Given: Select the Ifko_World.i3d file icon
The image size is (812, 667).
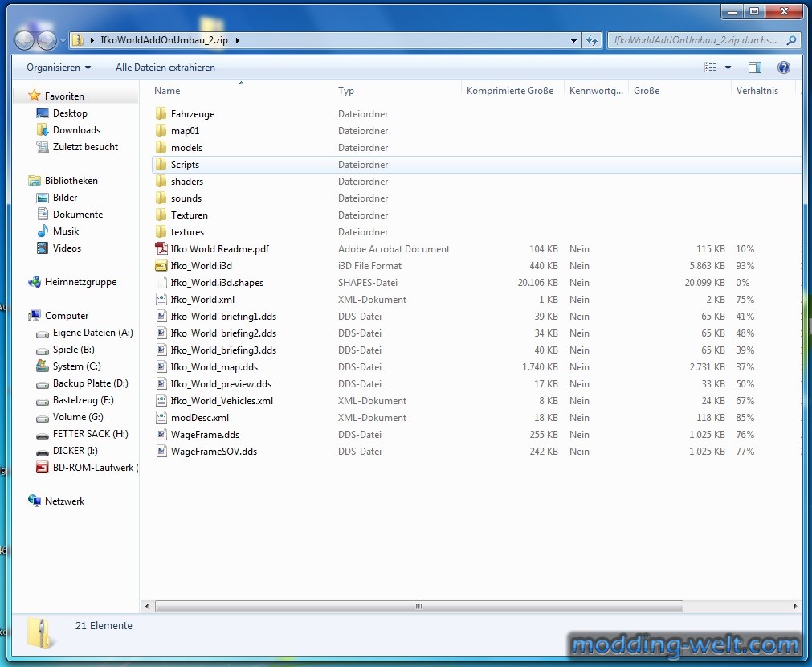Looking at the screenshot, I should (161, 266).
